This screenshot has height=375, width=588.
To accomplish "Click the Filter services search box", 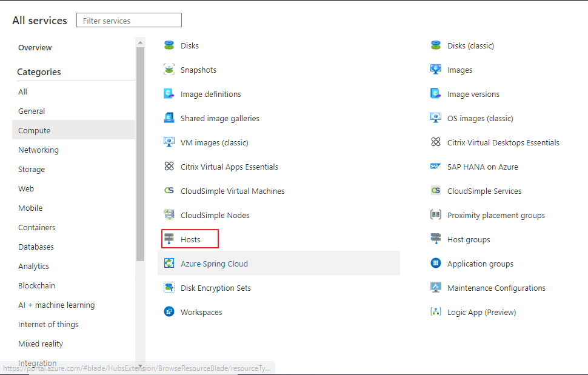I will coord(129,20).
